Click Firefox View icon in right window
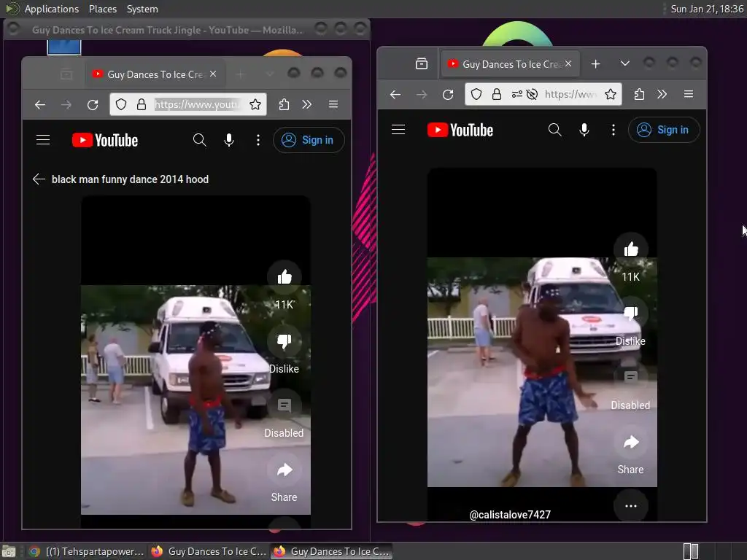 [x=422, y=64]
